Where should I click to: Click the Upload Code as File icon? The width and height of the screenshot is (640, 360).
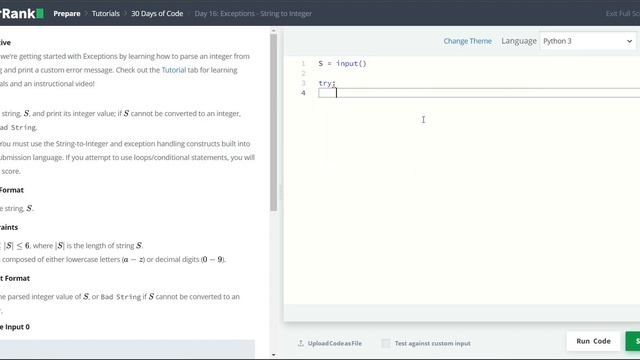[x=301, y=343]
